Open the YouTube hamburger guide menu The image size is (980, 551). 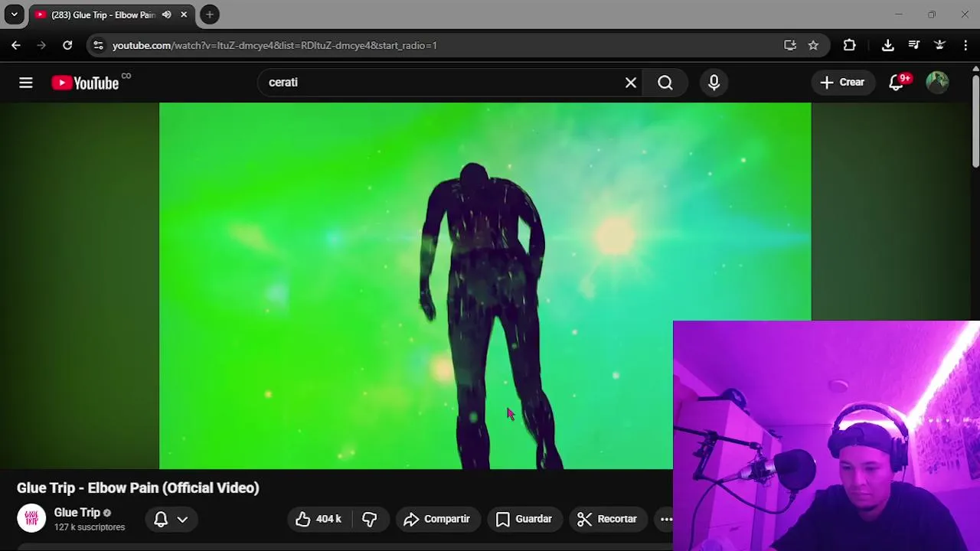26,83
